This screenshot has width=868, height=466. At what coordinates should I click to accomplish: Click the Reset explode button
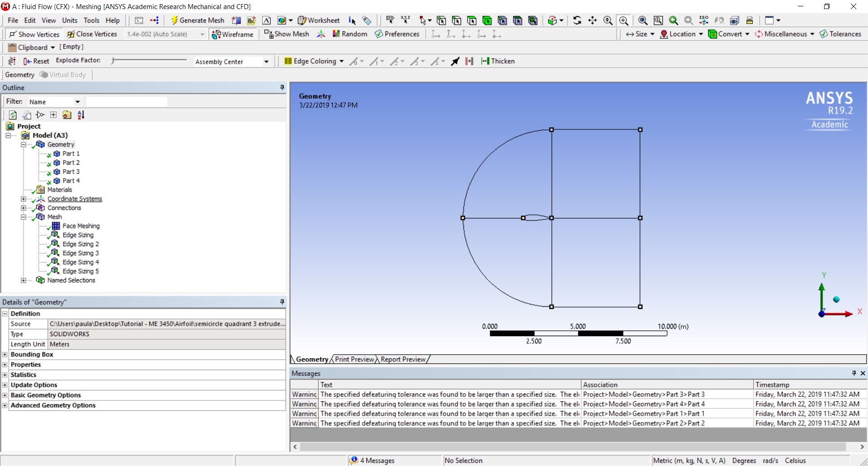coord(36,61)
